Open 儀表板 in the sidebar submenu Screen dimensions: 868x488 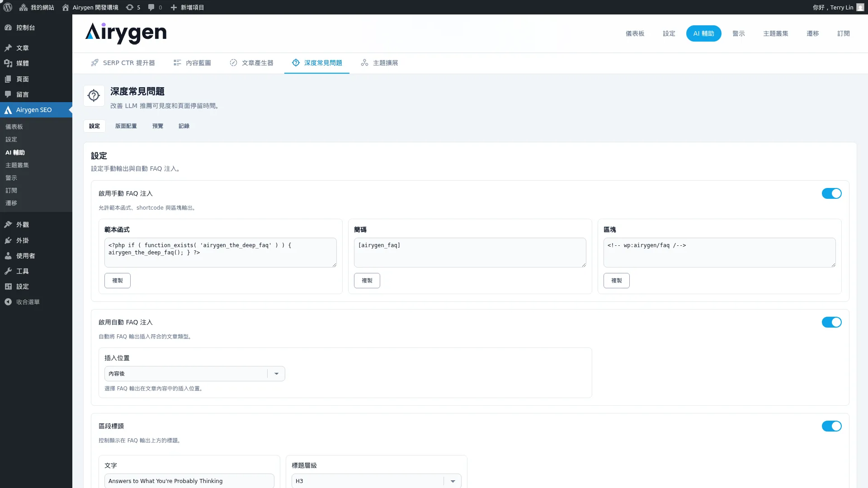point(36,127)
